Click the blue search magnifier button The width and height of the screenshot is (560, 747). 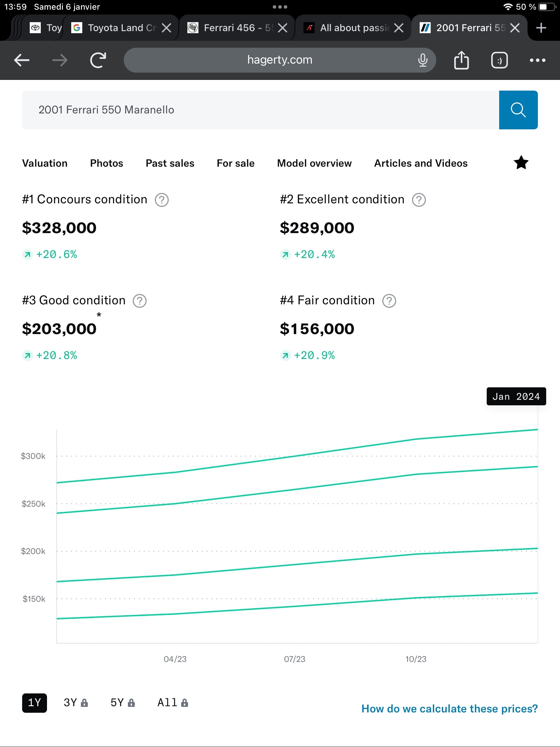518,110
